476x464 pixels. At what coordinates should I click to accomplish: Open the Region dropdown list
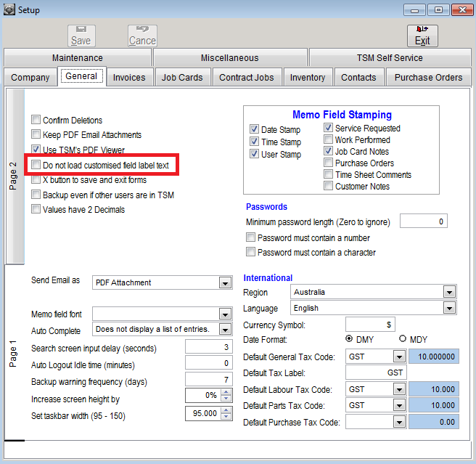tap(448, 293)
